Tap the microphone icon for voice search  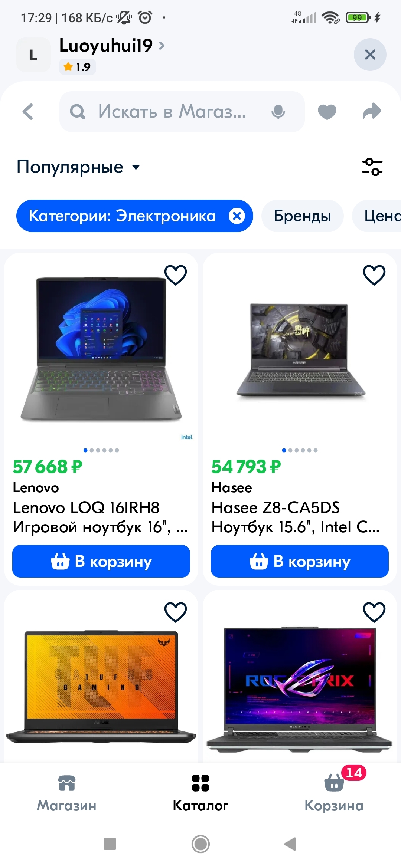click(278, 112)
